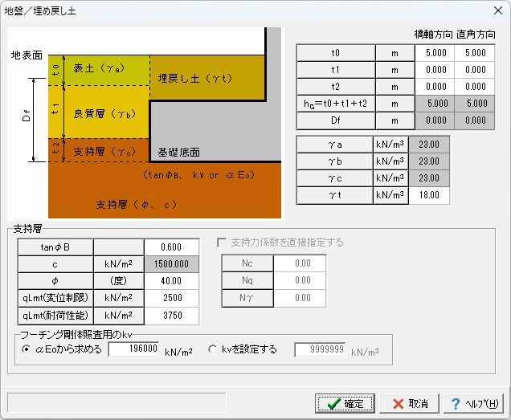Edit t2 直角方向 value 0.000

pos(475,87)
